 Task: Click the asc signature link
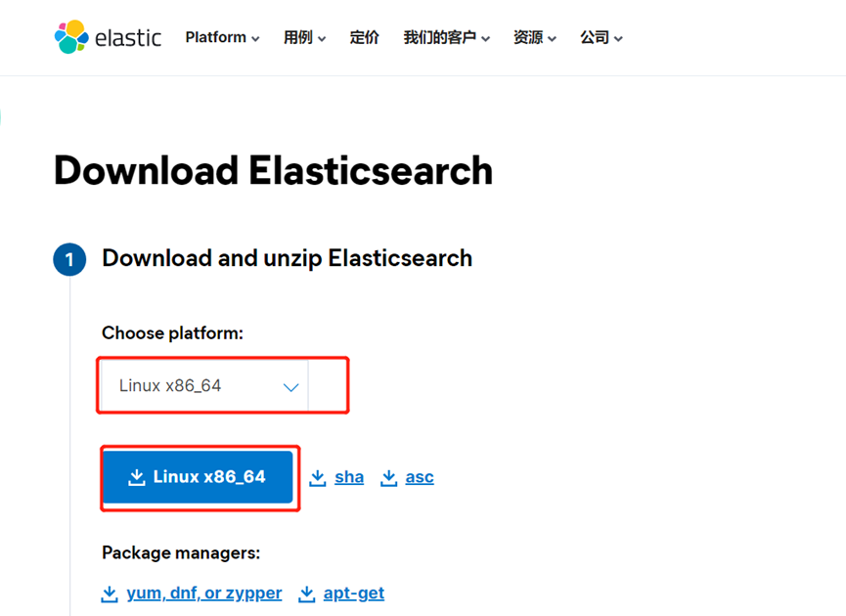(x=419, y=476)
